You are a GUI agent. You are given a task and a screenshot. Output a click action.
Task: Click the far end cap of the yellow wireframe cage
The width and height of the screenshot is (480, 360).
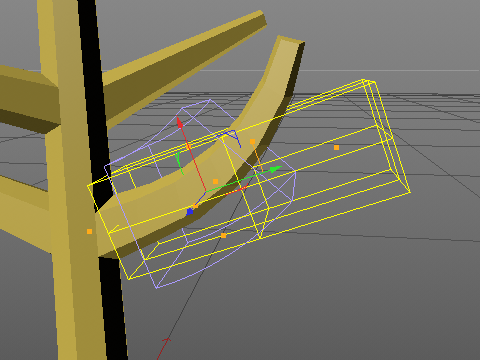pyautogui.click(x=387, y=137)
